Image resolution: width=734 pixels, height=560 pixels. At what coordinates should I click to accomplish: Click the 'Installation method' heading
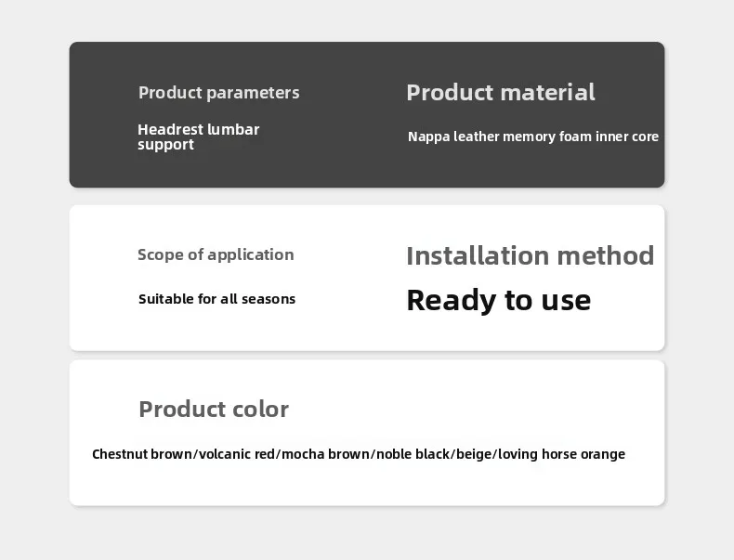(530, 255)
